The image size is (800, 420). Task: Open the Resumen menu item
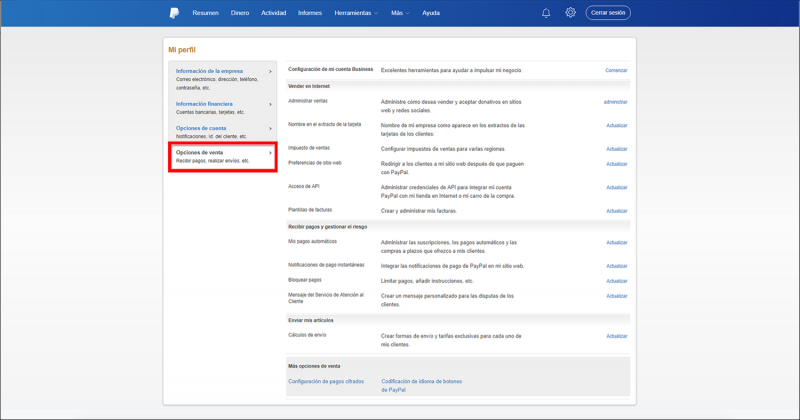(206, 13)
